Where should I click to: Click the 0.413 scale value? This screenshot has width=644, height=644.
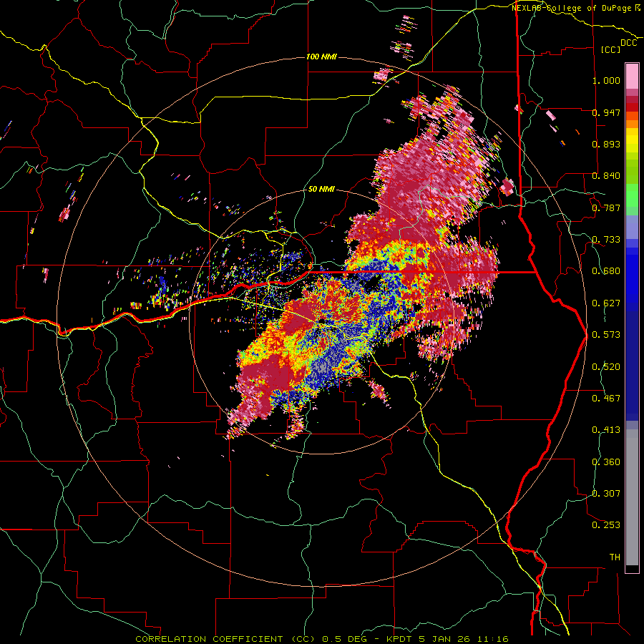606,430
